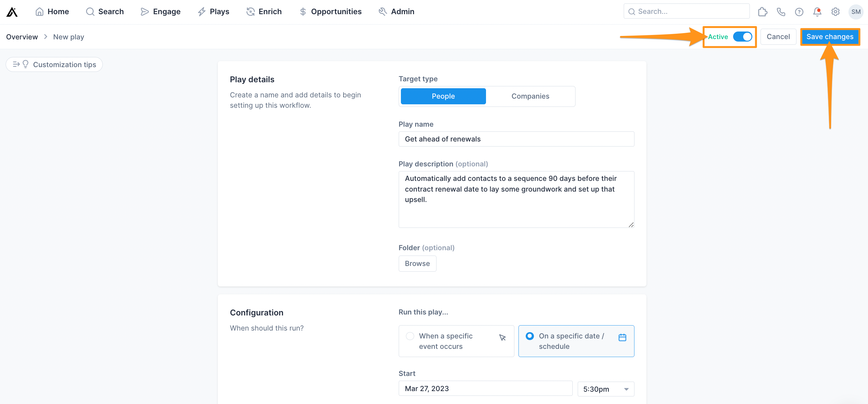Open the Enrich nav item
The image size is (868, 404).
264,12
